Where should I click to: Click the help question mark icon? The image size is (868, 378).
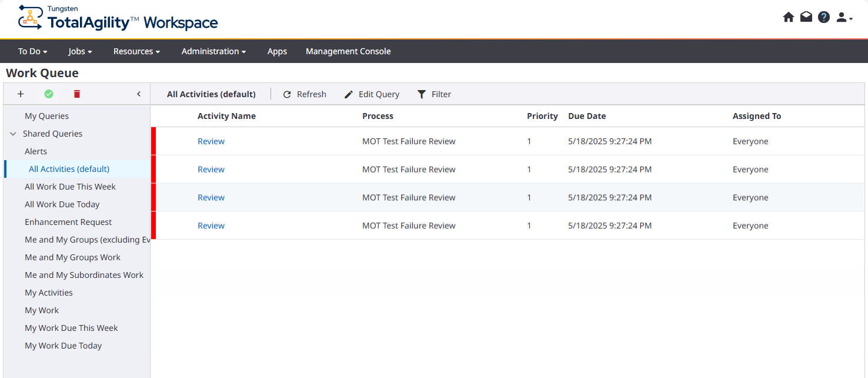click(x=824, y=18)
